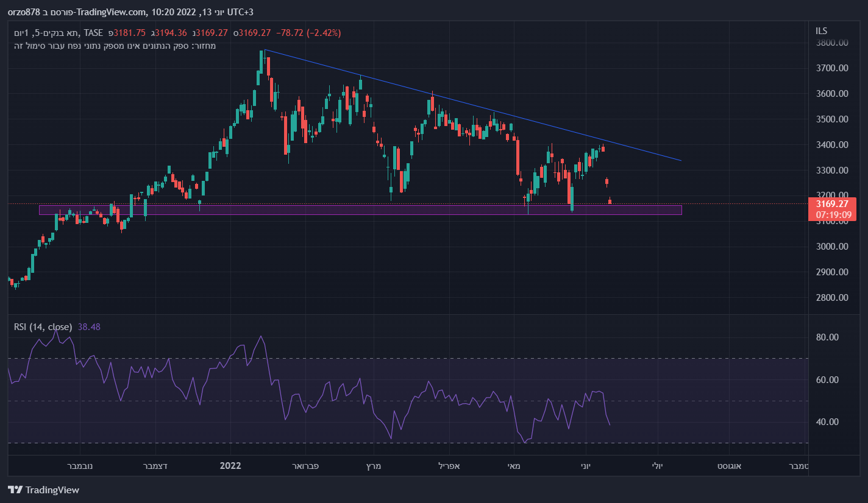The height and width of the screenshot is (503, 868).
Task: Click the 40.00 level on RSI axis
Action: (828, 422)
